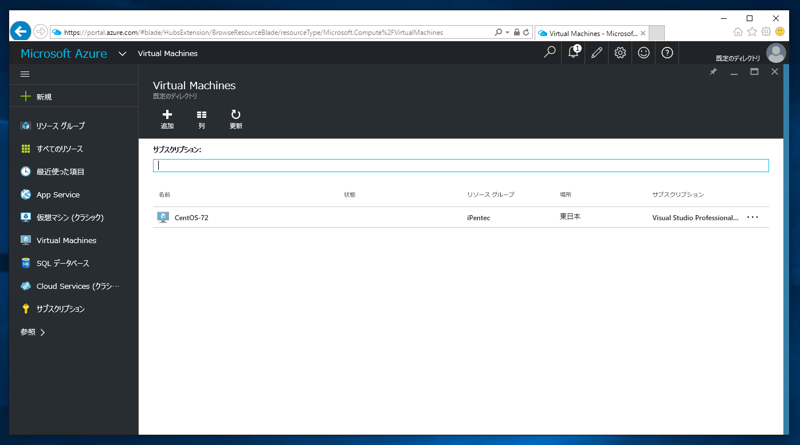Close the Virtual Machines browser tab
This screenshot has height=445, width=800.
pos(643,33)
